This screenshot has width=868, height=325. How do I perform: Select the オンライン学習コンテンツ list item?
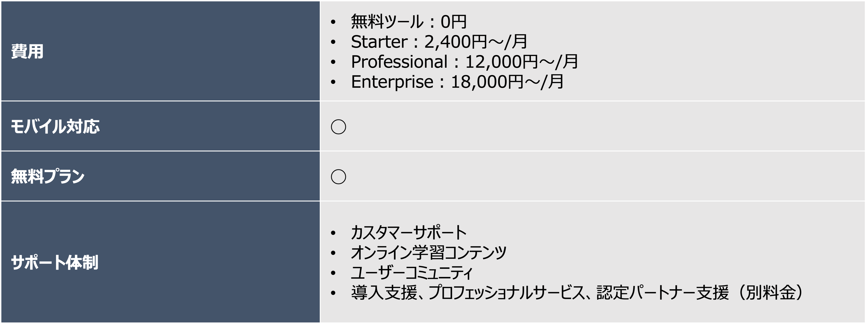pyautogui.click(x=428, y=252)
